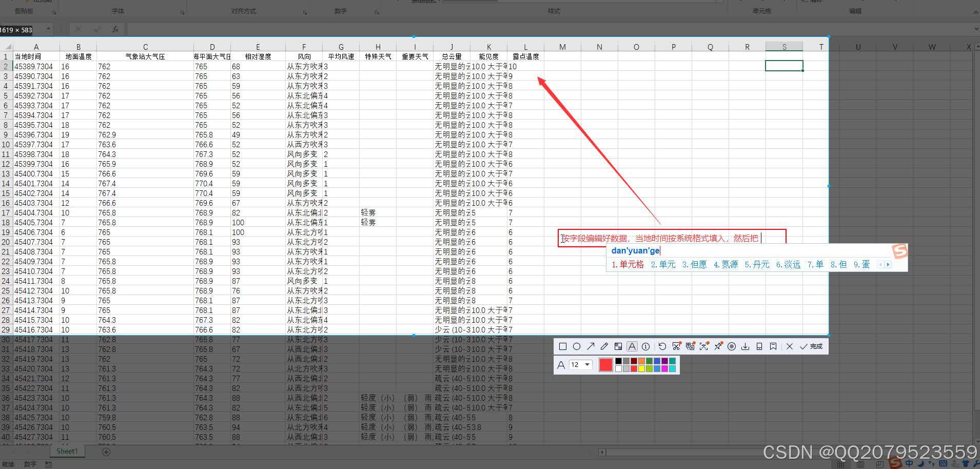This screenshot has height=469, width=980.
Task: Save the screenshot with download icon
Action: pos(746,346)
